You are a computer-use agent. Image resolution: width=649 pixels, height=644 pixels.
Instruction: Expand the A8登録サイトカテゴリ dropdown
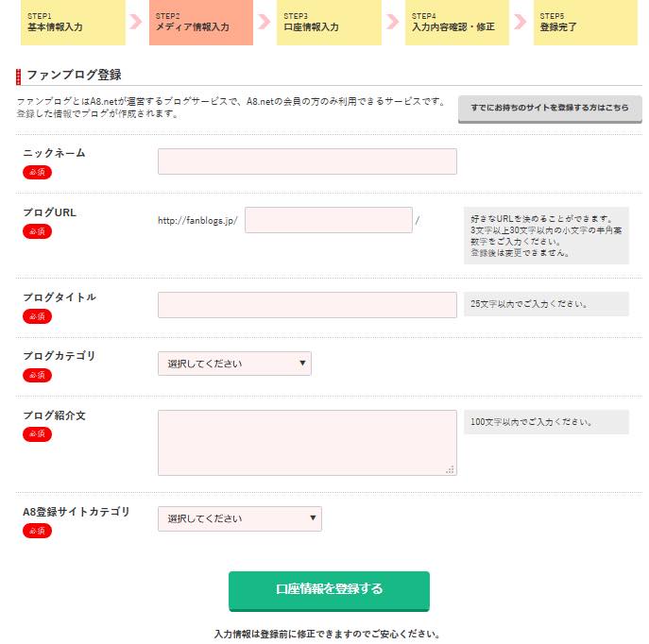(x=239, y=518)
